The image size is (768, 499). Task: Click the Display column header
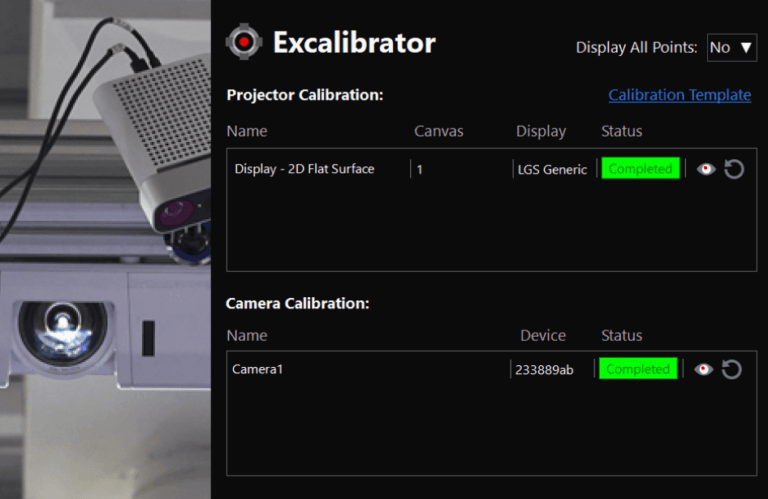(x=541, y=131)
